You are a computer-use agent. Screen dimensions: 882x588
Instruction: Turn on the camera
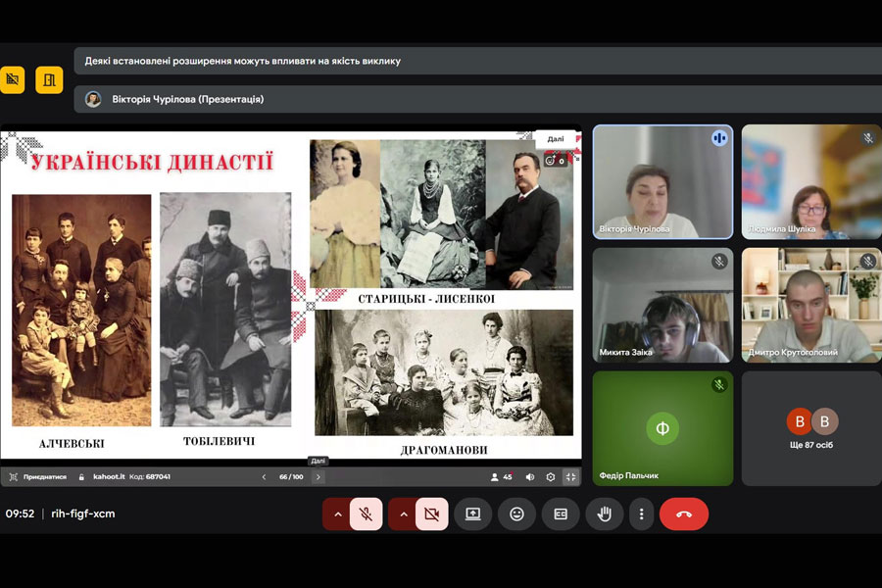[431, 514]
